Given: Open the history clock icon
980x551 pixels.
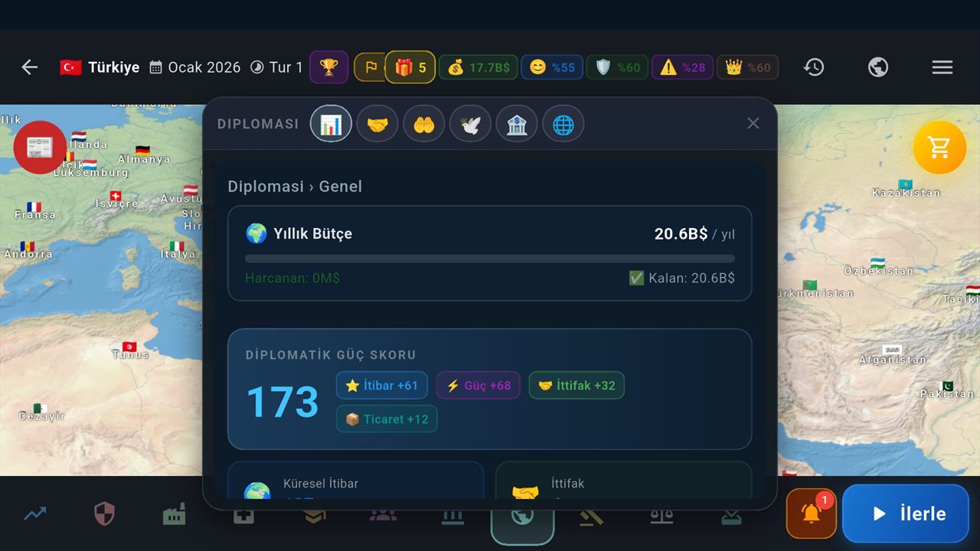Looking at the screenshot, I should click(x=814, y=67).
